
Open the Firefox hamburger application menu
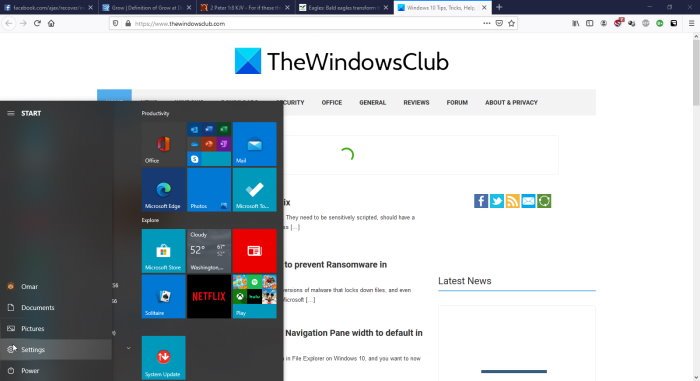coord(692,23)
